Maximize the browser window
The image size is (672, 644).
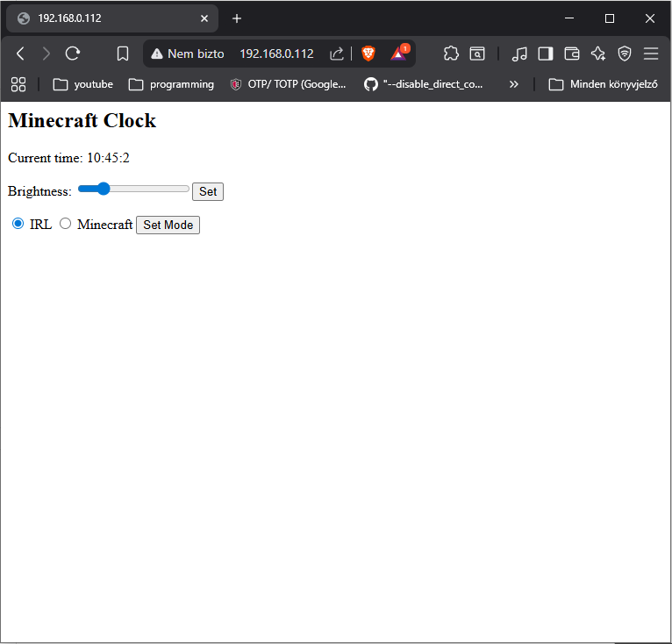click(x=610, y=18)
